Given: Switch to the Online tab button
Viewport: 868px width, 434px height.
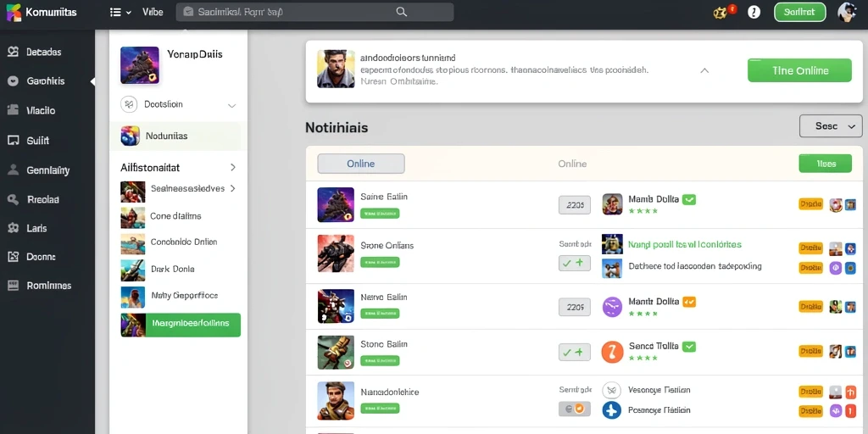Looking at the screenshot, I should (361, 164).
